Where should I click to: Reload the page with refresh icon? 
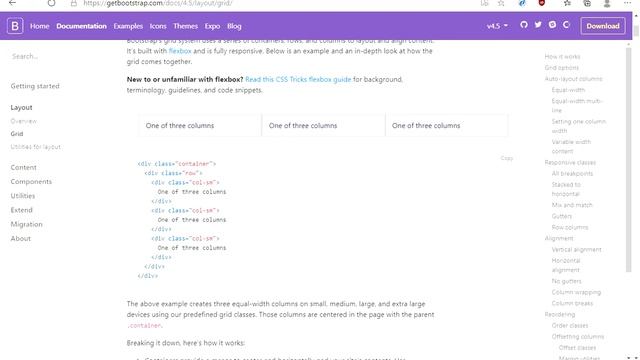(51, 3)
